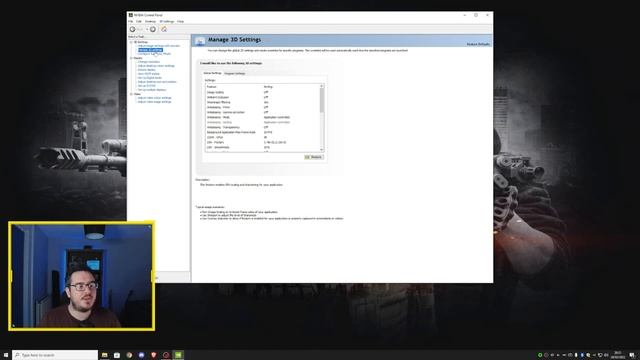Image resolution: width=640 pixels, height=360 pixels.
Task: Select the Anisotropic filtering setting row
Action: point(262,102)
